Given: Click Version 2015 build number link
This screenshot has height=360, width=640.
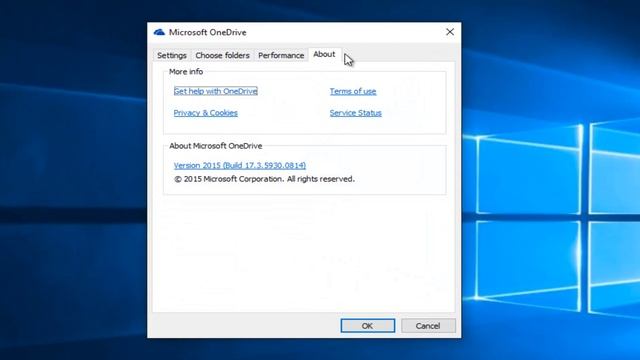Looking at the screenshot, I should click(x=240, y=165).
